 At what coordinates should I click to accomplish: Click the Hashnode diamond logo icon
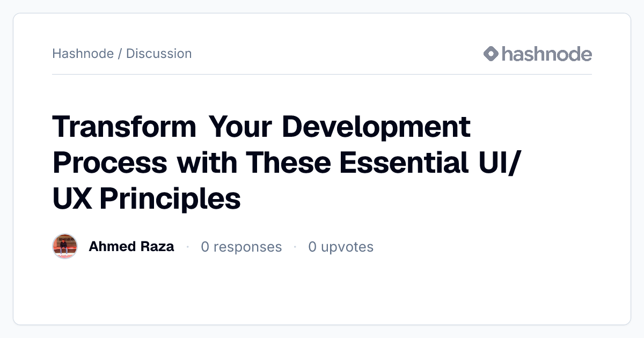[x=491, y=54]
